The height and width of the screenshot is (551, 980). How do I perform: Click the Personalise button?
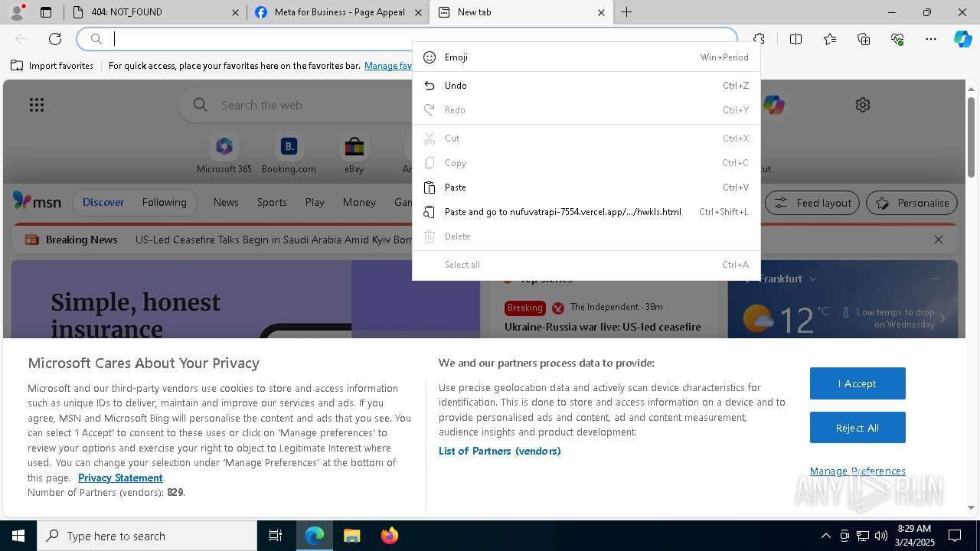point(912,203)
